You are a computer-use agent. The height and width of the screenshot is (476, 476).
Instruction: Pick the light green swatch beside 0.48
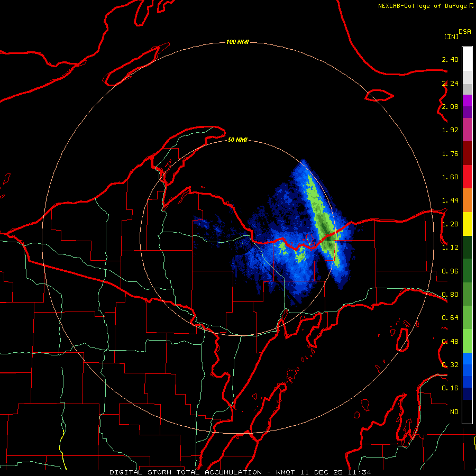click(x=467, y=341)
